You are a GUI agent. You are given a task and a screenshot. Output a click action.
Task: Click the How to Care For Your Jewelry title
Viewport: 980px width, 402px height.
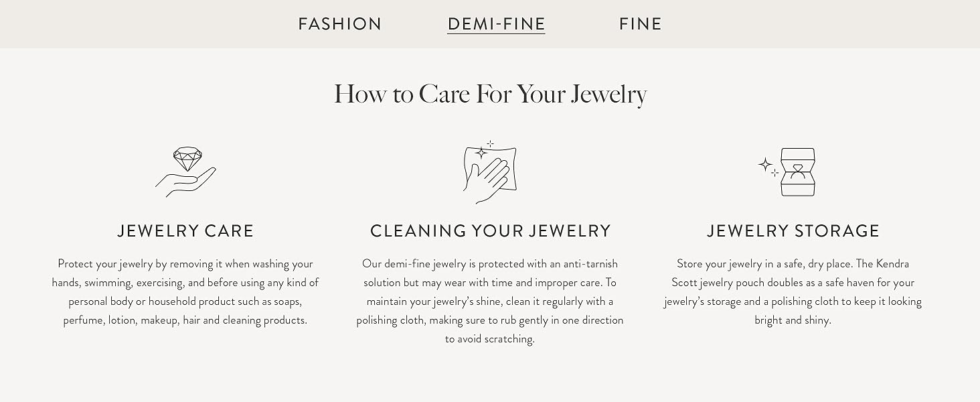point(490,94)
